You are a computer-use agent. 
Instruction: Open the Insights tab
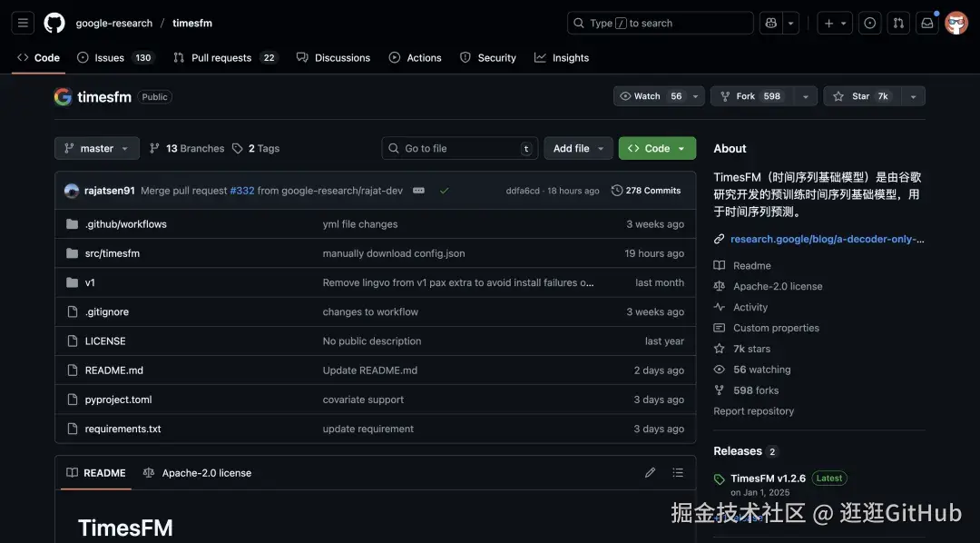click(562, 57)
